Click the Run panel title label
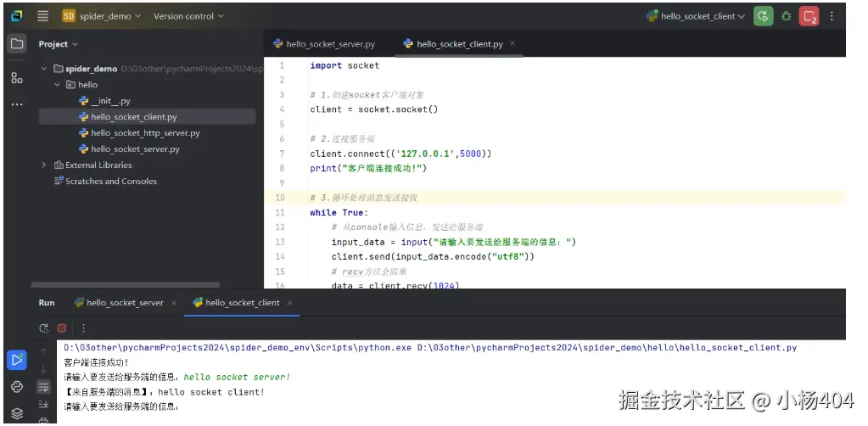The height and width of the screenshot is (426, 868). tap(47, 302)
